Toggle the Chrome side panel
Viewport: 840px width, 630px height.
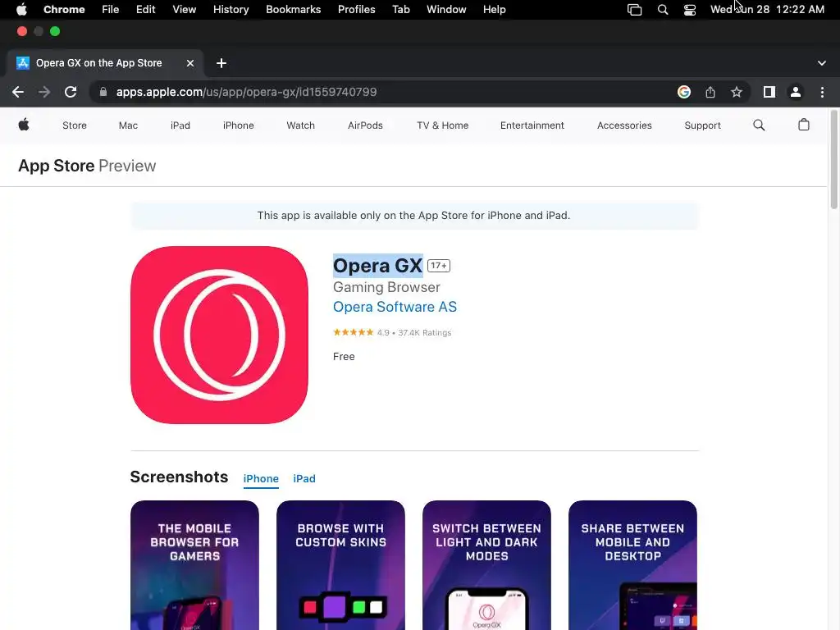click(x=769, y=92)
